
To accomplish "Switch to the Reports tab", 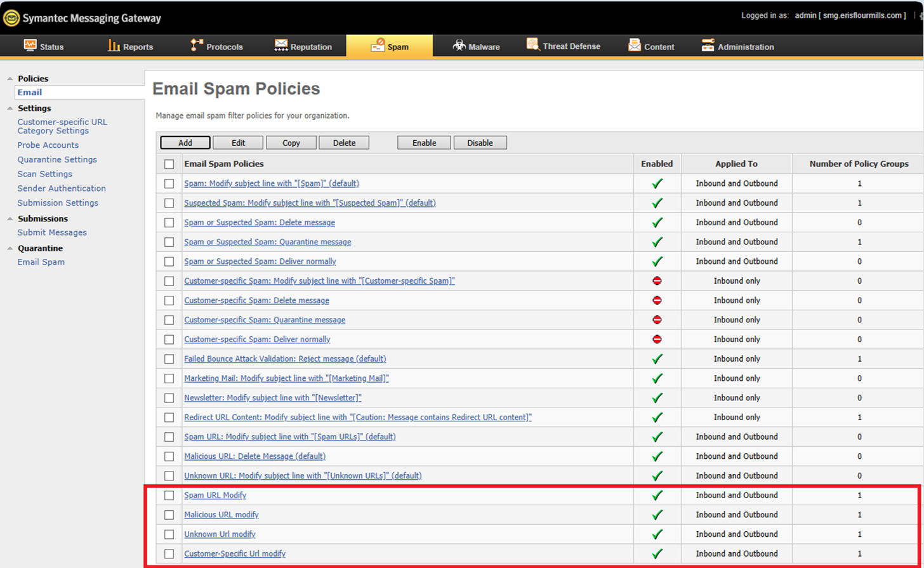I will tap(131, 46).
